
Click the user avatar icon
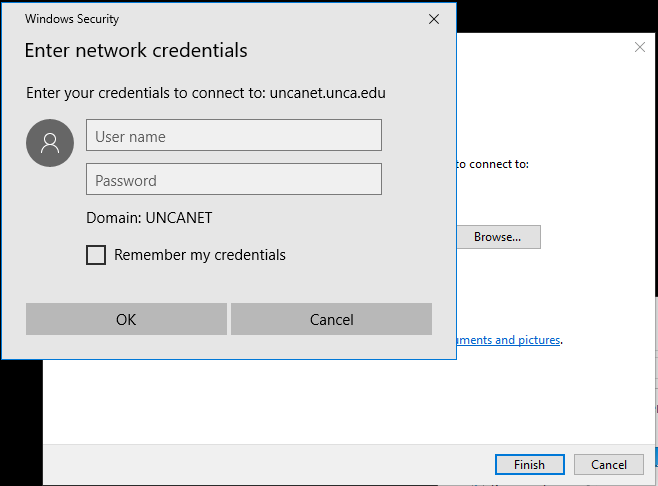click(50, 143)
